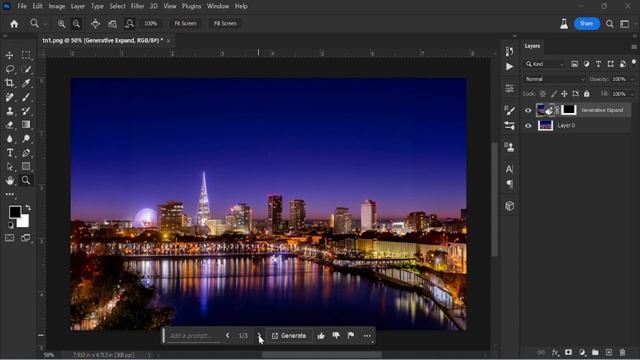Select the Zoom tool in toolbar
Image resolution: width=640 pixels, height=360 pixels.
(26, 180)
